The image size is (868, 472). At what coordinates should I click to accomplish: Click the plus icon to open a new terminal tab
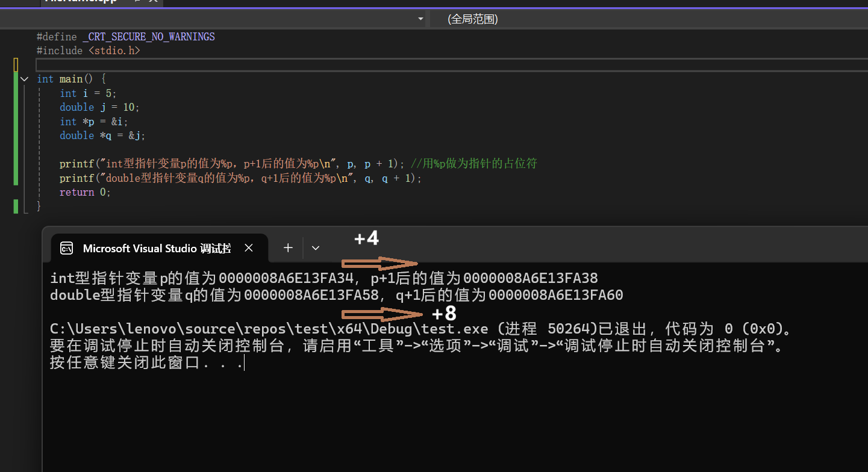click(288, 247)
